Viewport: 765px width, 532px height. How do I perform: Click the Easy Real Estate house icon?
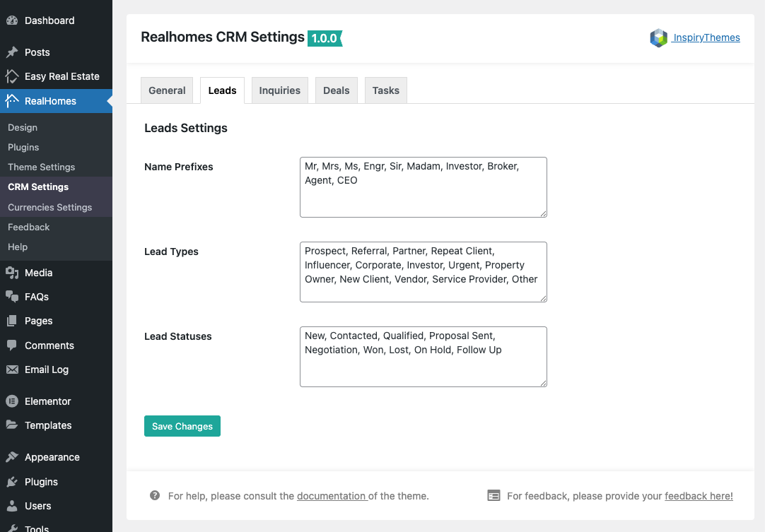click(12, 76)
